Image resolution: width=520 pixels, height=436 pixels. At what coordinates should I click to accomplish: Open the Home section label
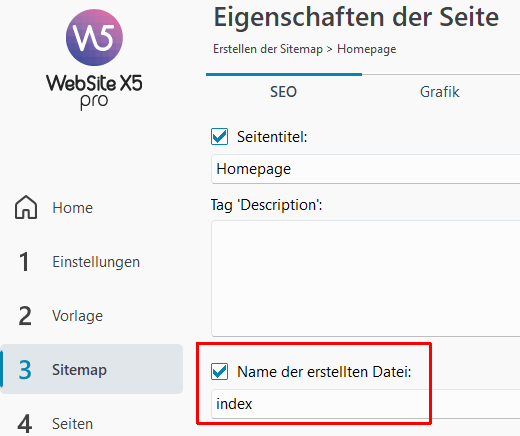click(73, 208)
